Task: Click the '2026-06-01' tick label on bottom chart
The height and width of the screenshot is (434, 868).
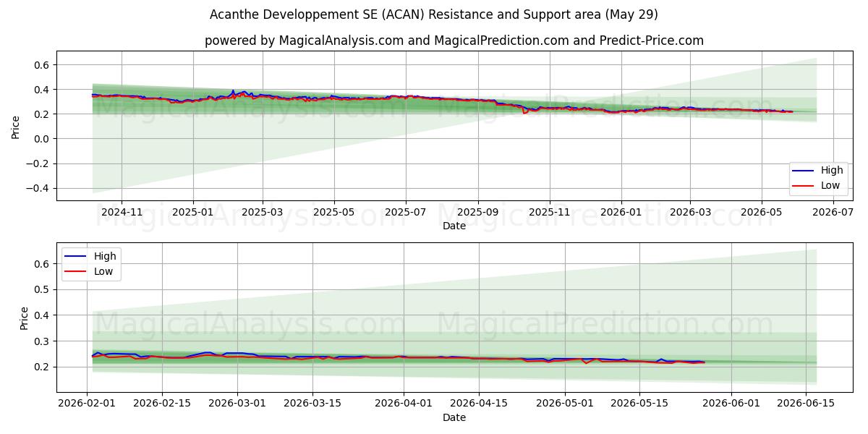Action: tap(731, 403)
